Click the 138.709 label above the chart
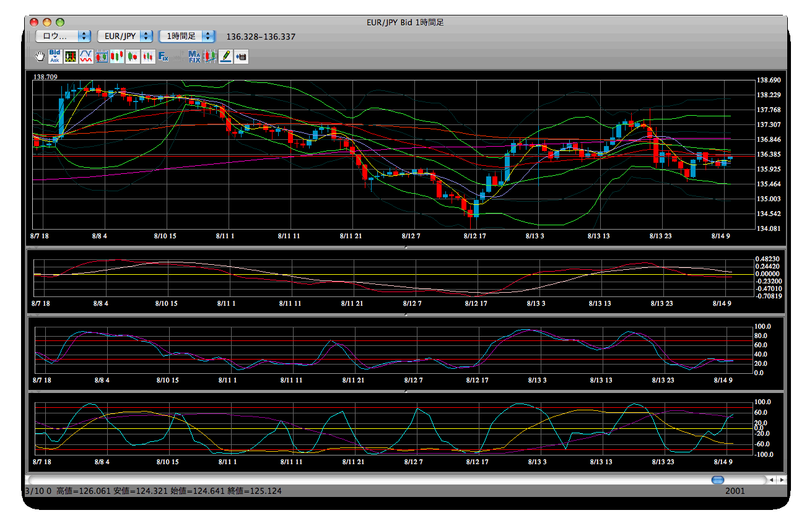 click(x=46, y=77)
